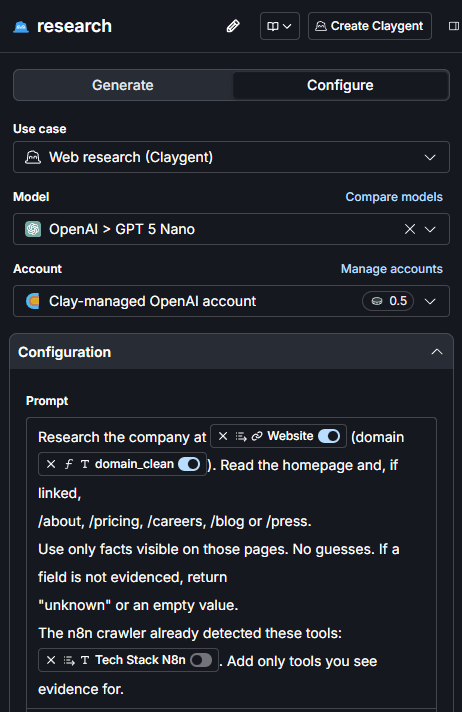Click the Create Claygent button
The image size is (462, 712).
coord(370,26)
